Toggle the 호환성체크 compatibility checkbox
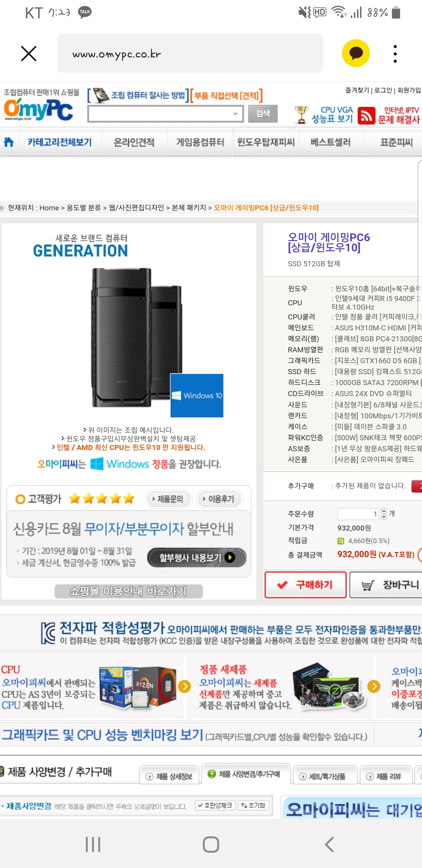Image resolution: width=422 pixels, height=868 pixels. click(215, 805)
